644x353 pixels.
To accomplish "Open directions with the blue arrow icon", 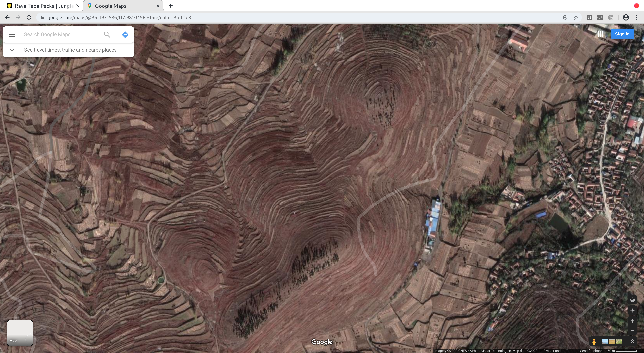I will pos(125,35).
